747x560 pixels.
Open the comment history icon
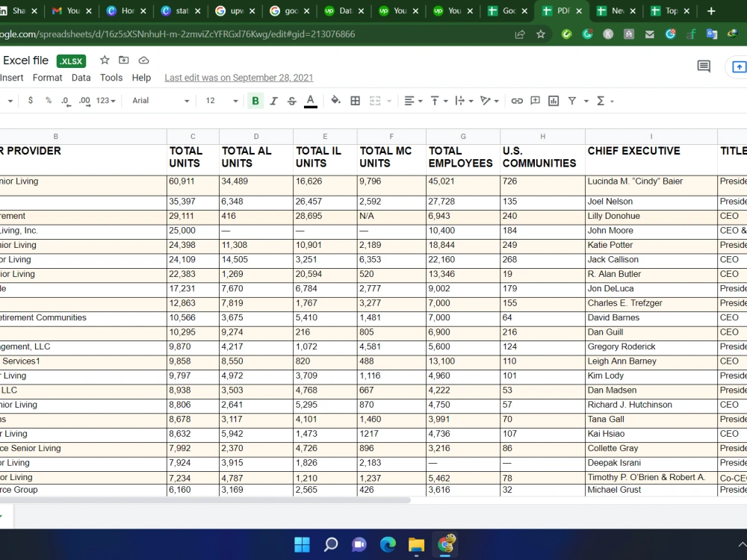(x=704, y=66)
